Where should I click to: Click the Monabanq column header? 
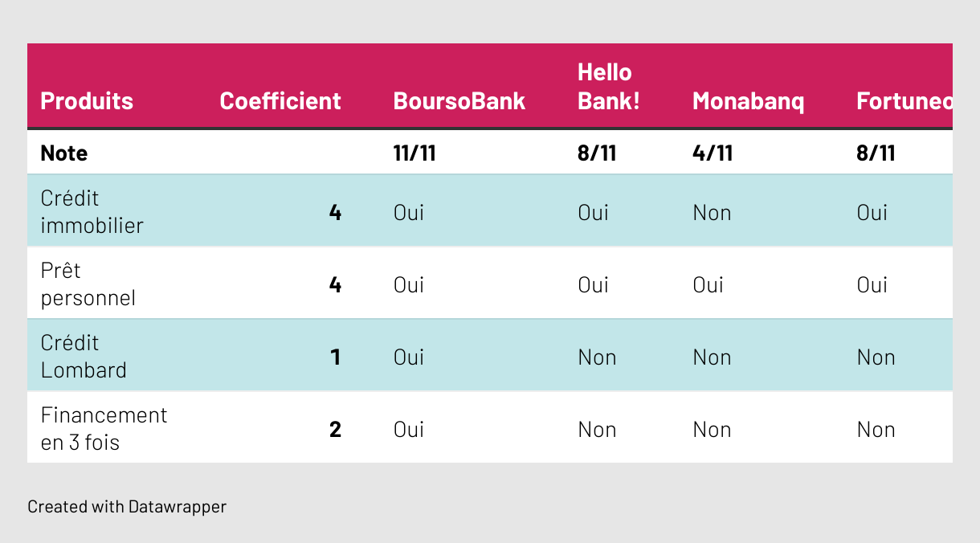pyautogui.click(x=749, y=101)
